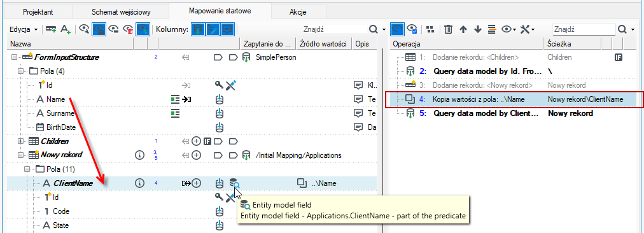Select the Surname field in tree
Viewport: 644px width, 233px height.
pos(60,113)
